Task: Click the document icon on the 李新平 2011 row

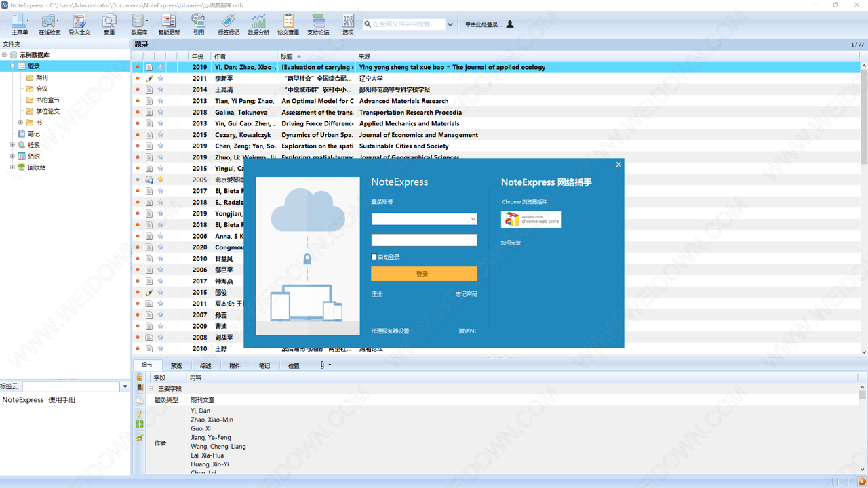Action: pos(149,79)
